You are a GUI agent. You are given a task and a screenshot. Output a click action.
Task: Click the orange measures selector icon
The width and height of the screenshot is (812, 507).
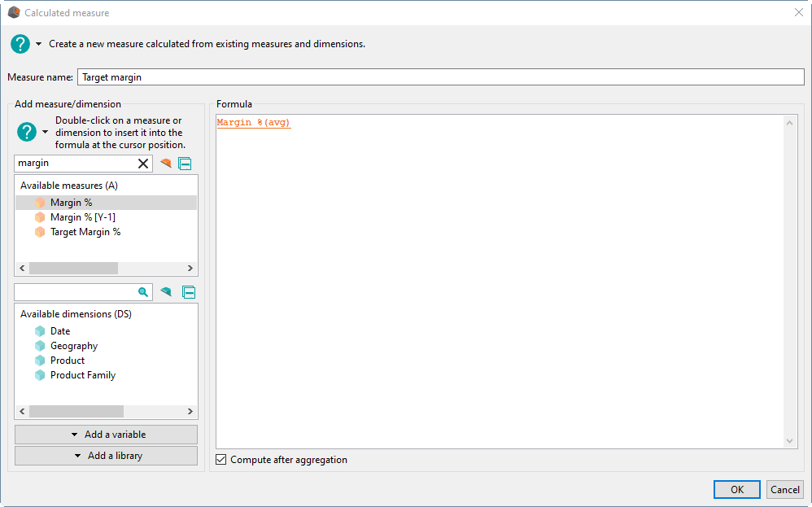point(166,163)
